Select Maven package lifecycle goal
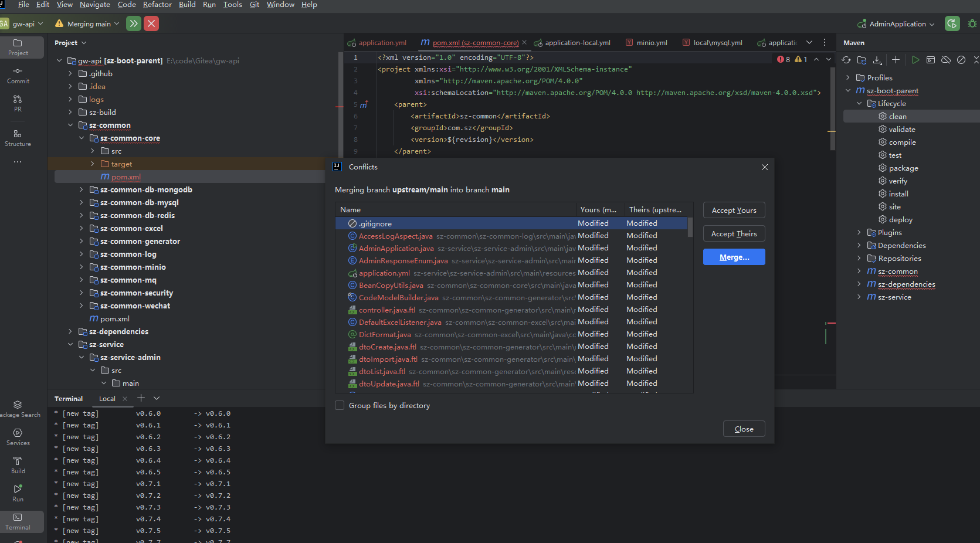This screenshot has height=543, width=980. [911, 168]
